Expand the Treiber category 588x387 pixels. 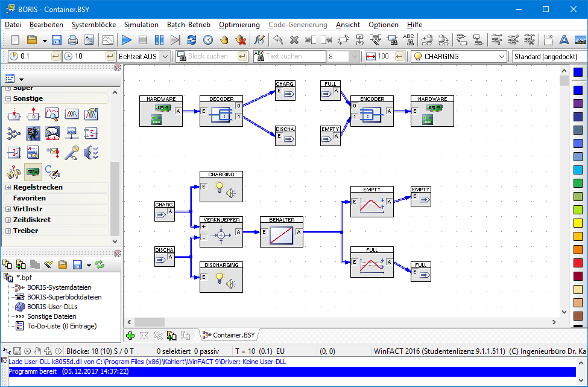pyautogui.click(x=8, y=231)
